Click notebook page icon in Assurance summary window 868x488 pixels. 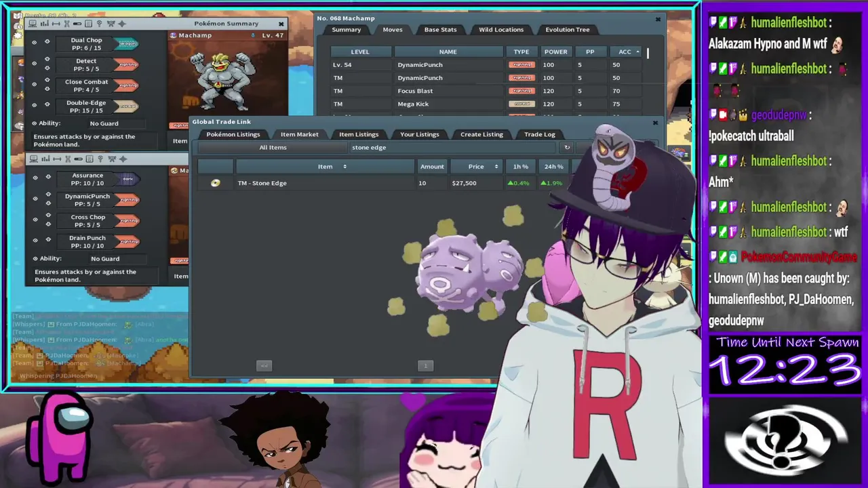click(x=90, y=159)
